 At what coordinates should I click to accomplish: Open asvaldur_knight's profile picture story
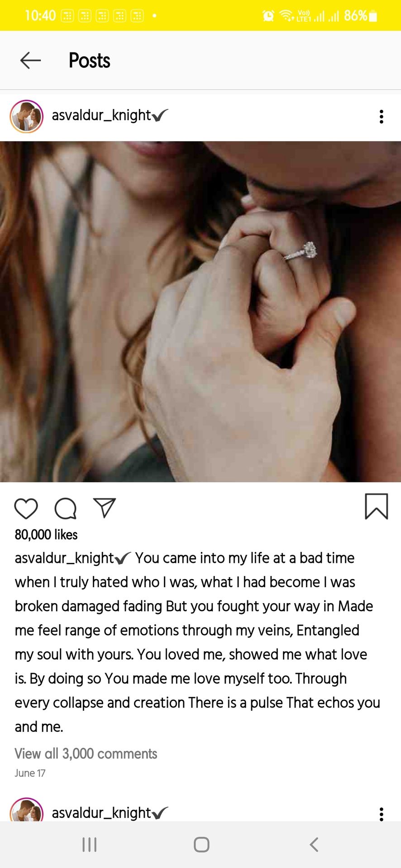click(x=27, y=116)
